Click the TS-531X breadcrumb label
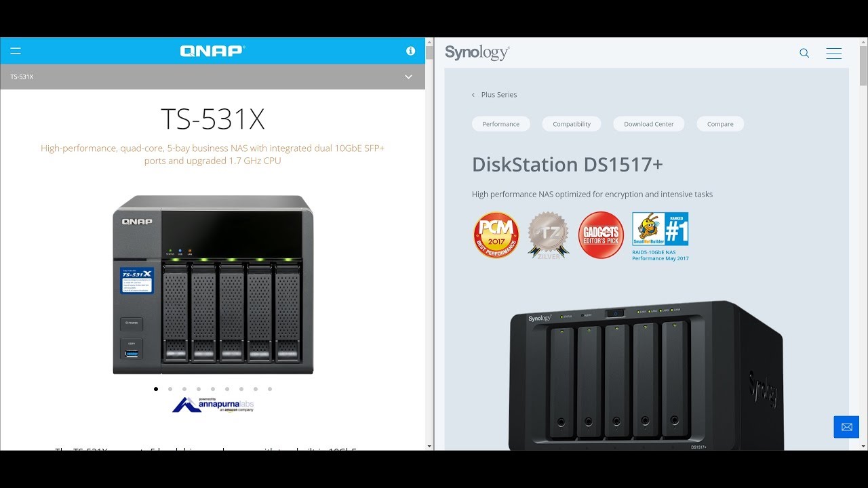 pyautogui.click(x=22, y=77)
